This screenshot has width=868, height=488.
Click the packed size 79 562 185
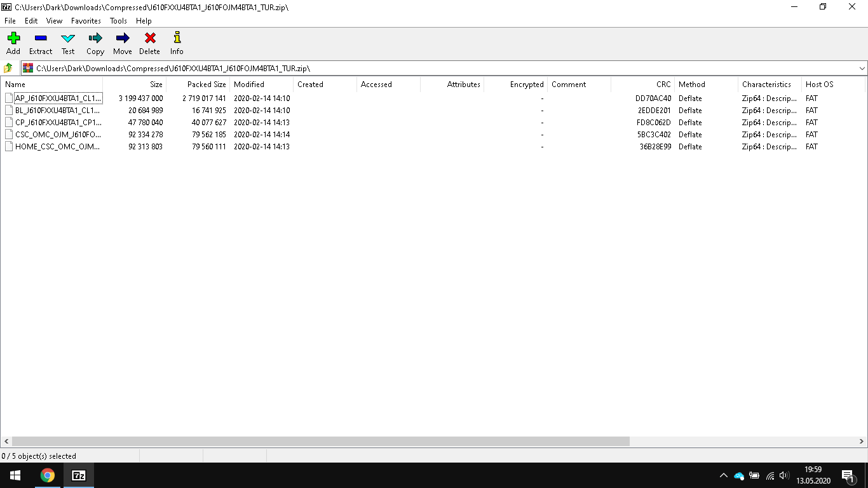[209, 135]
